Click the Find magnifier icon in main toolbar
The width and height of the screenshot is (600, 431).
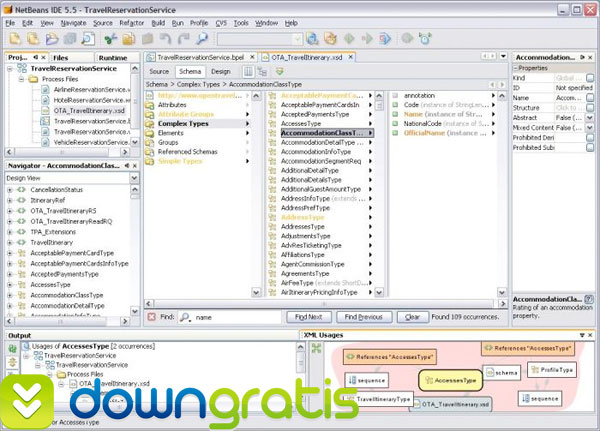pos(203,39)
